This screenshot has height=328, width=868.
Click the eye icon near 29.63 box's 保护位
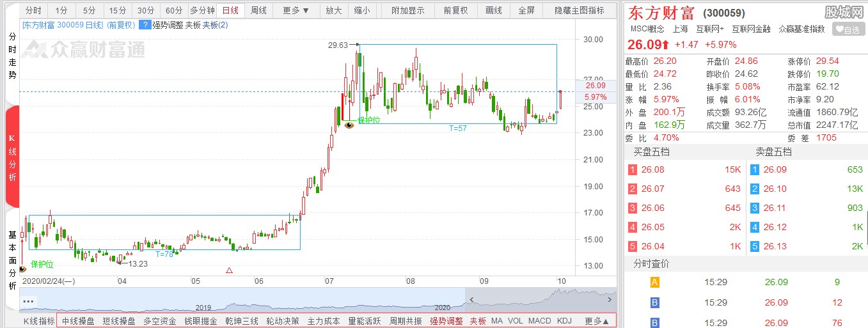tap(349, 125)
